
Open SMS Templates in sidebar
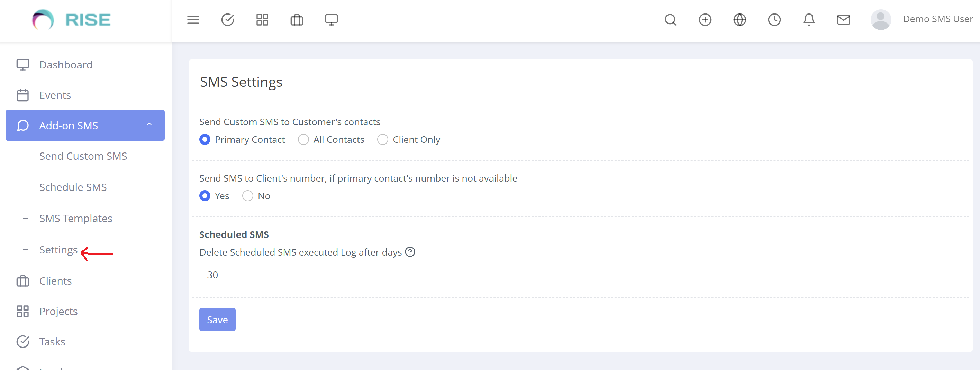76,218
